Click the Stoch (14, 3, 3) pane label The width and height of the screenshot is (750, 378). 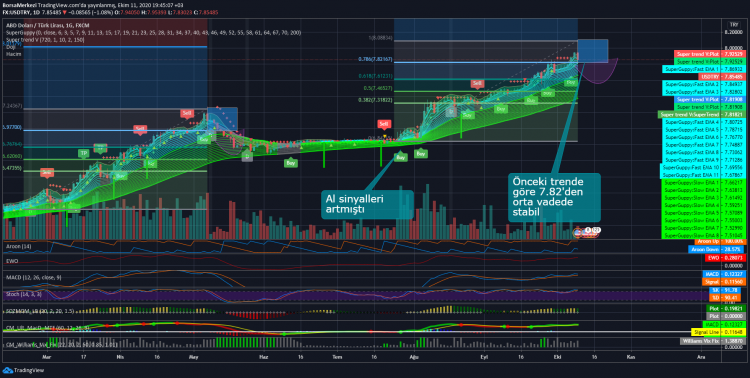tap(23, 294)
